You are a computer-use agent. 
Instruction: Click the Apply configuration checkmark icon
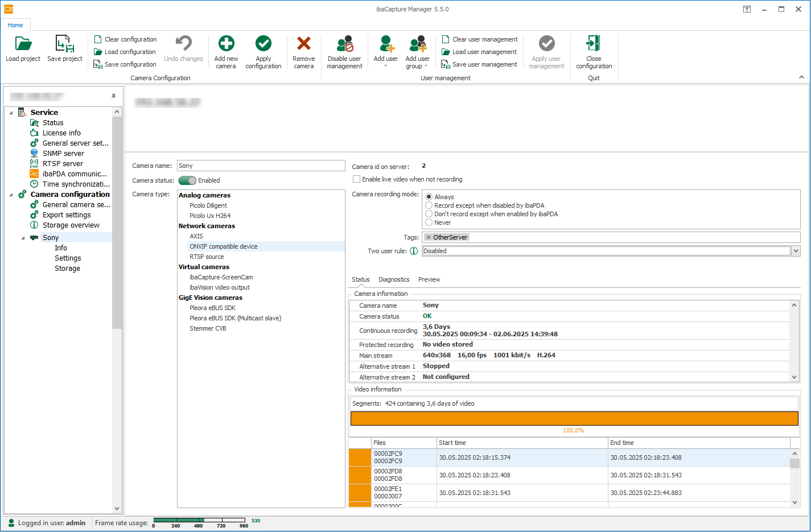tap(264, 44)
